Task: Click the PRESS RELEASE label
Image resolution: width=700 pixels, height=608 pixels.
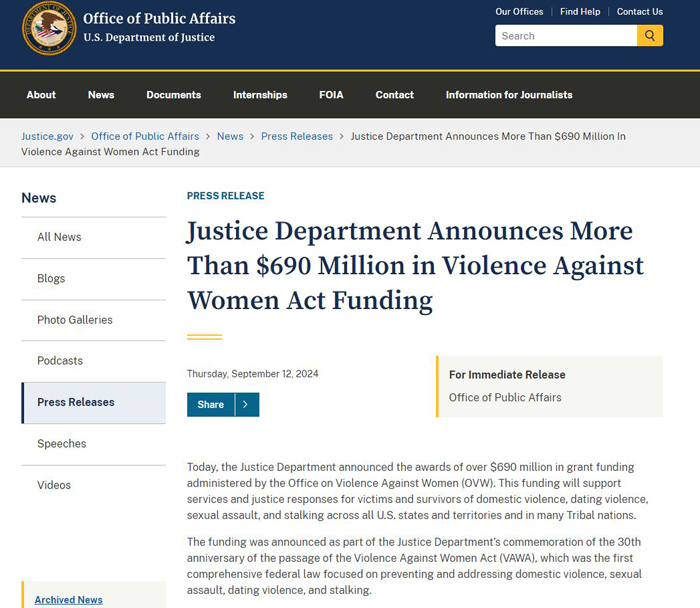Action: tap(225, 196)
